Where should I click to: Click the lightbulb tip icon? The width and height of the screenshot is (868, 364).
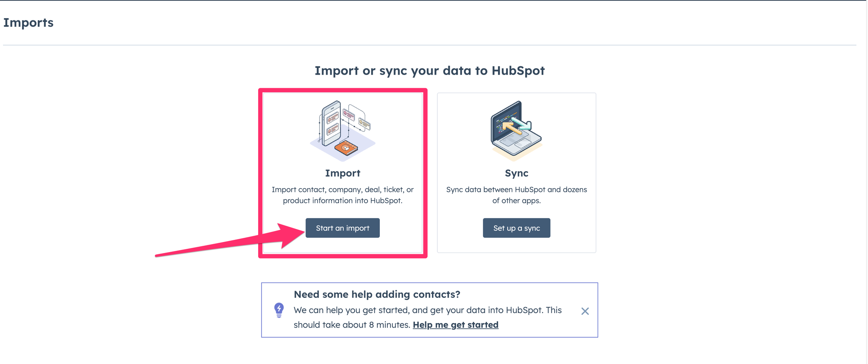pos(279,310)
